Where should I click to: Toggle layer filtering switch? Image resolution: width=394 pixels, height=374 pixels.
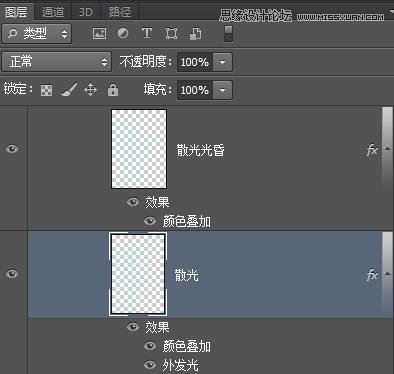(x=228, y=34)
